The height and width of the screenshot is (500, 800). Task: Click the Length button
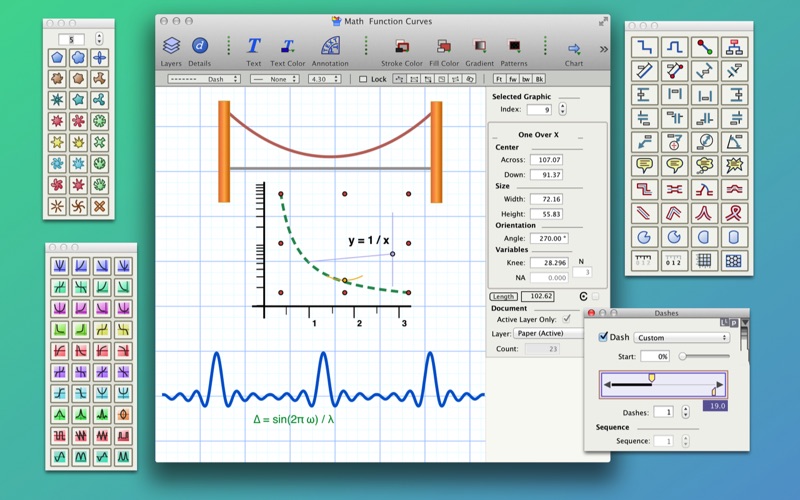pyautogui.click(x=503, y=296)
